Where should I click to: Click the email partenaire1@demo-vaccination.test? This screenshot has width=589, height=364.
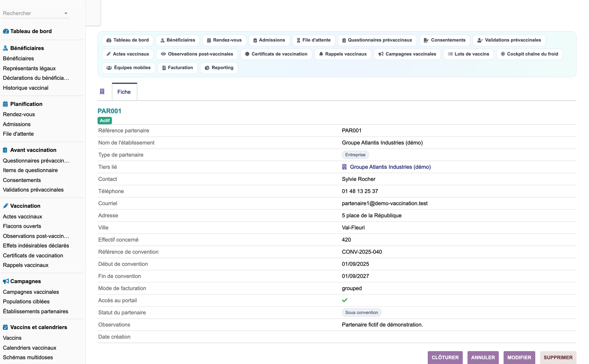pyautogui.click(x=385, y=203)
